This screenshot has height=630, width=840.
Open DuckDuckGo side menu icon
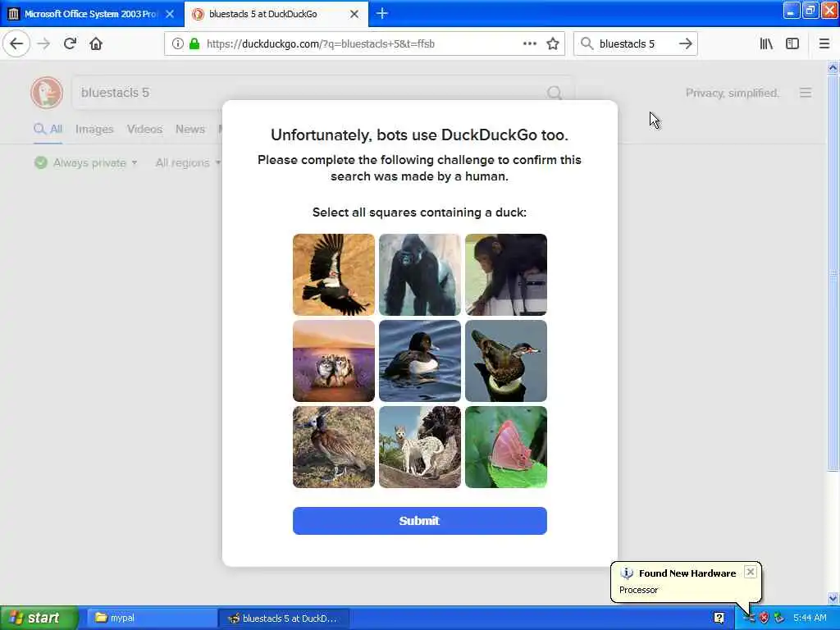click(806, 93)
